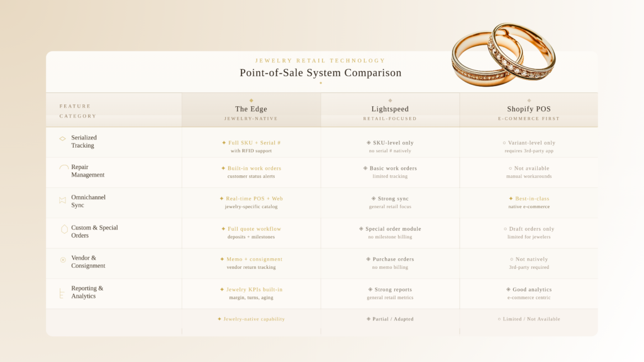
Task: Click the 'Limited / Not Available' legend entry
Action: point(528,319)
